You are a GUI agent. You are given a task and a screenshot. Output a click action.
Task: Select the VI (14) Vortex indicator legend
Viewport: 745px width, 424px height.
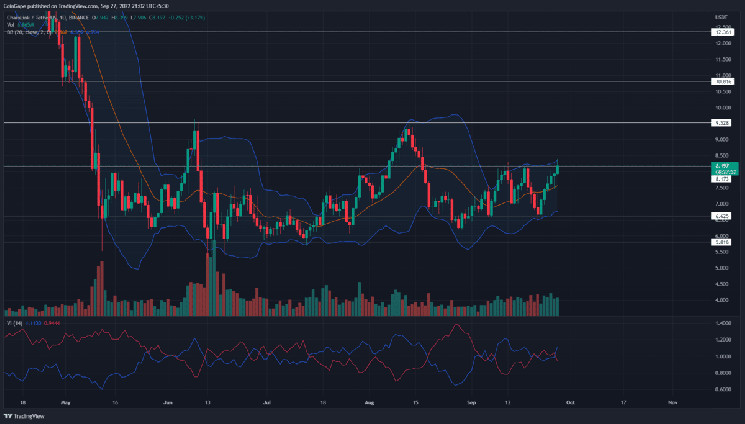coord(14,323)
